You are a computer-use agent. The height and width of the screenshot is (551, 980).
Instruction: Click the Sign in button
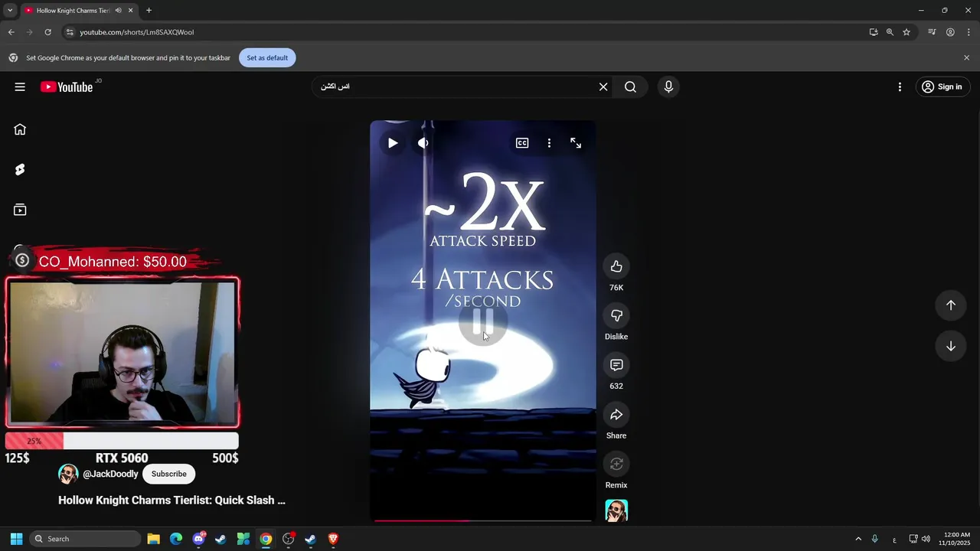coord(942,86)
